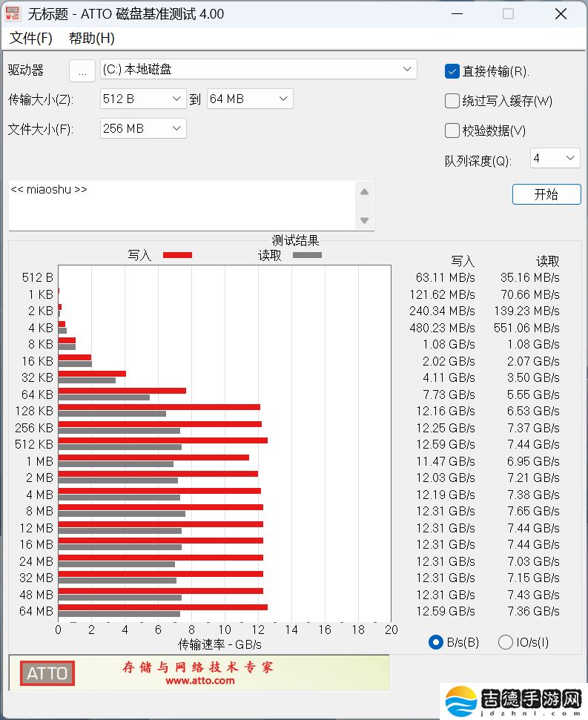The image size is (588, 720).
Task: Uncheck the 直接传输(R) checkbox
Action: (452, 71)
